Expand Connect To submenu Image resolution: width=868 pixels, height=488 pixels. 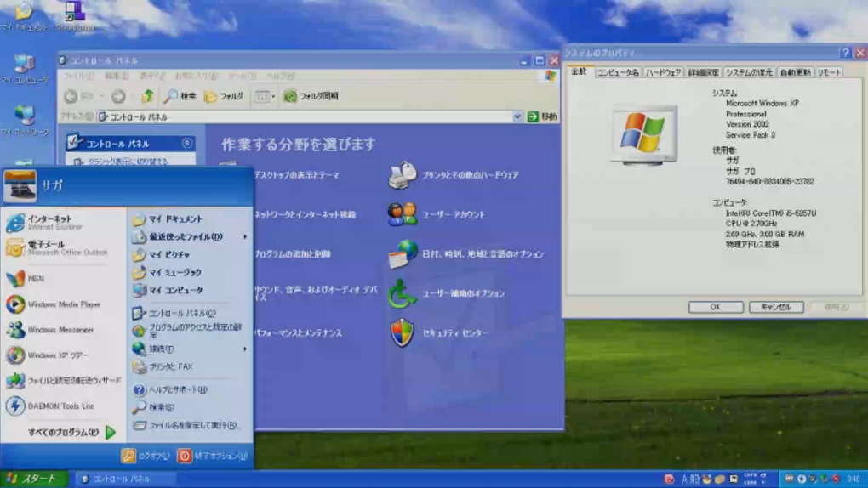pos(191,349)
